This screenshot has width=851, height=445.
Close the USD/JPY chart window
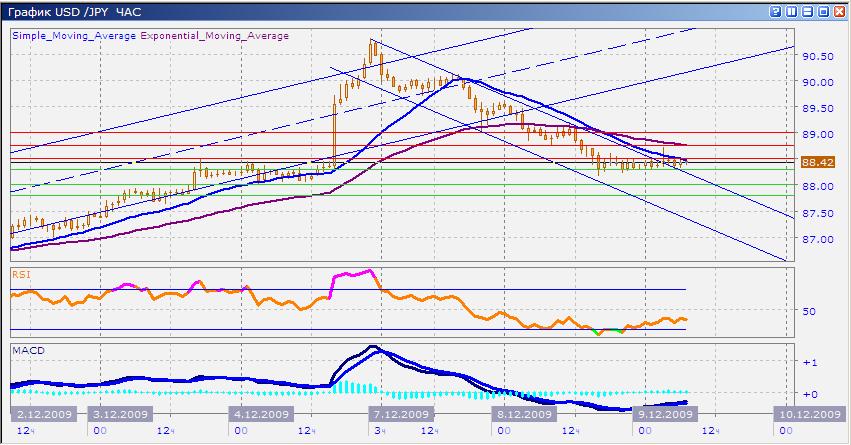pyautogui.click(x=839, y=11)
